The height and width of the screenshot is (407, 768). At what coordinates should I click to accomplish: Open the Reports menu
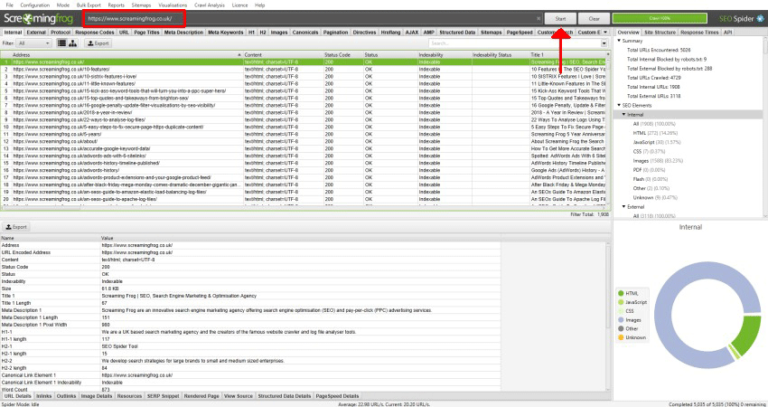pos(116,5)
